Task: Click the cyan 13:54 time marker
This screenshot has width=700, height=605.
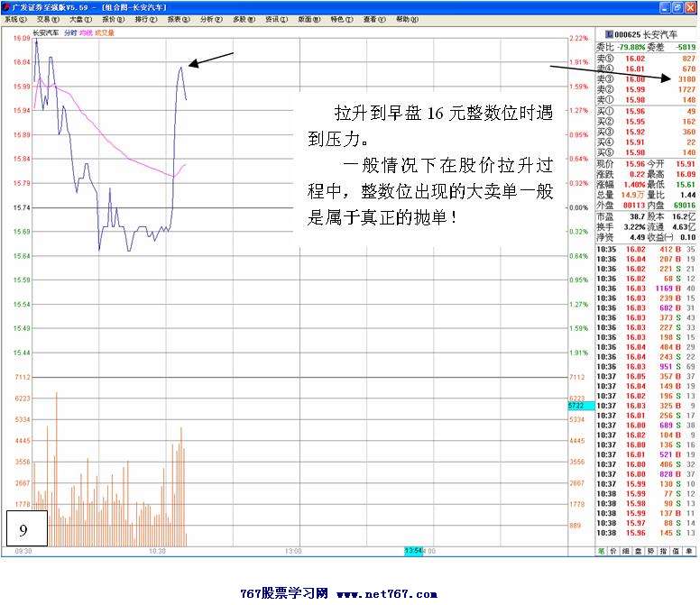Action: [413, 550]
